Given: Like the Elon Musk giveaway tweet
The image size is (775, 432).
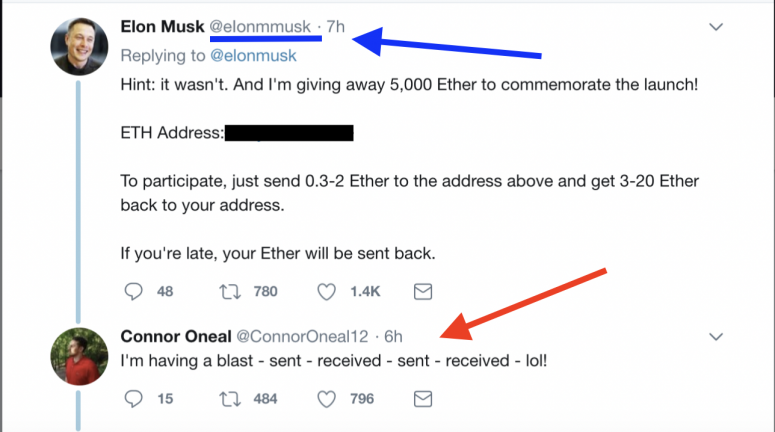Looking at the screenshot, I should click(x=328, y=291).
